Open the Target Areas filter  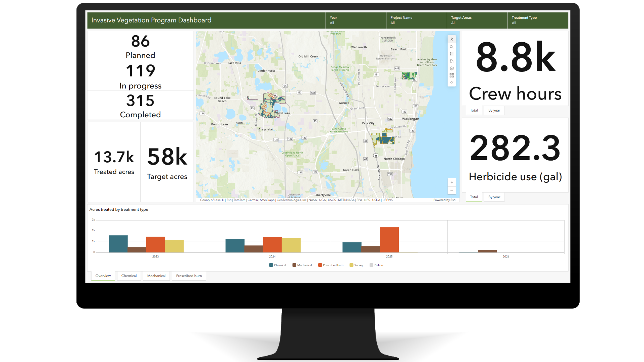[x=476, y=20]
